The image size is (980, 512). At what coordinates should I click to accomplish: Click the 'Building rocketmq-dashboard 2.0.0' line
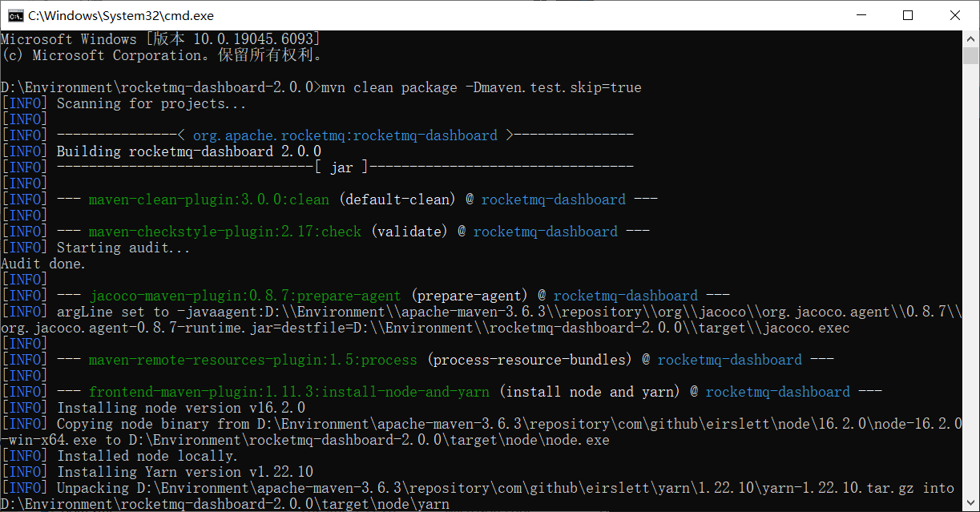[188, 151]
